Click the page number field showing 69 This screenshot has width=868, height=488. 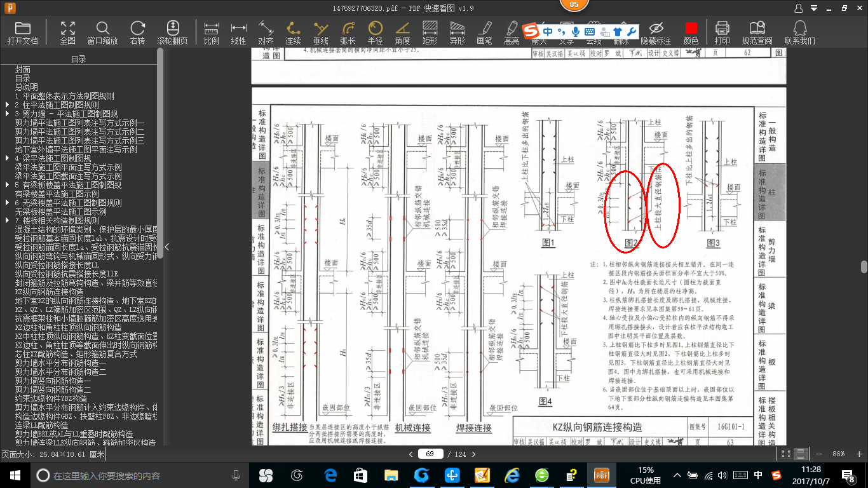pyautogui.click(x=430, y=454)
